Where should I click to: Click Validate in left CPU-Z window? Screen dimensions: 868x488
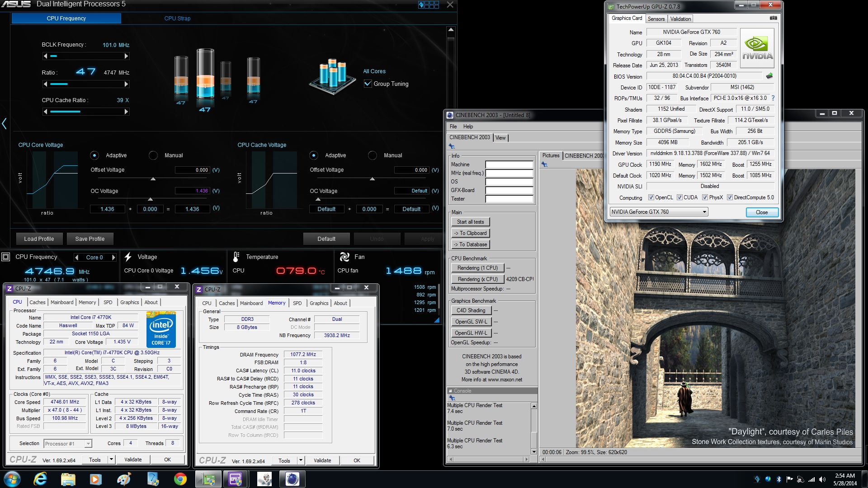[x=133, y=460]
